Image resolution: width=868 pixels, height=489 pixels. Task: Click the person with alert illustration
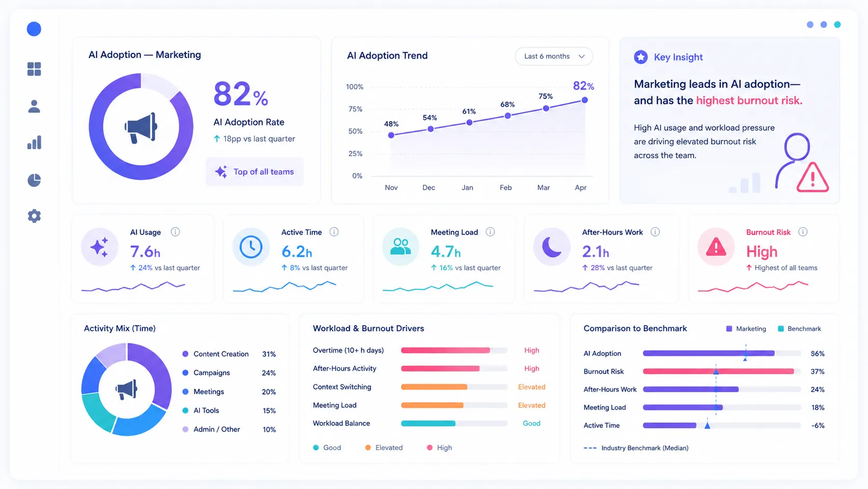[802, 163]
